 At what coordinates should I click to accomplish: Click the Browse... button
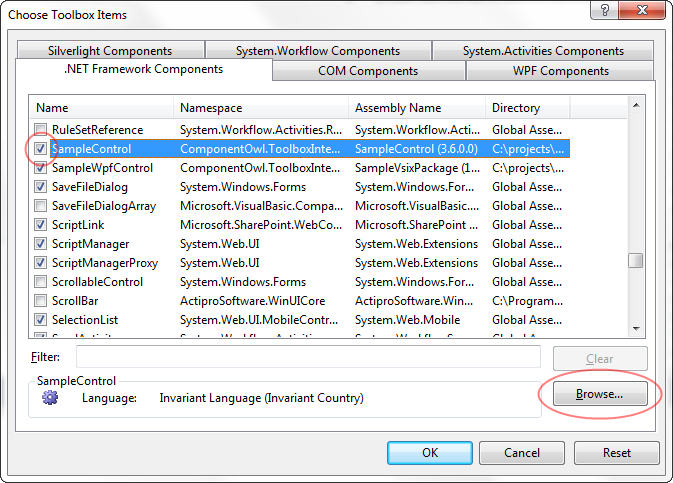pyautogui.click(x=599, y=394)
